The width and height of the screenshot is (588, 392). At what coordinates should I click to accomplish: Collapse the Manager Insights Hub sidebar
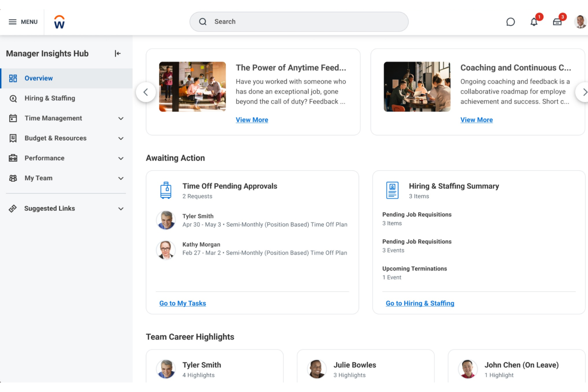pyautogui.click(x=118, y=54)
